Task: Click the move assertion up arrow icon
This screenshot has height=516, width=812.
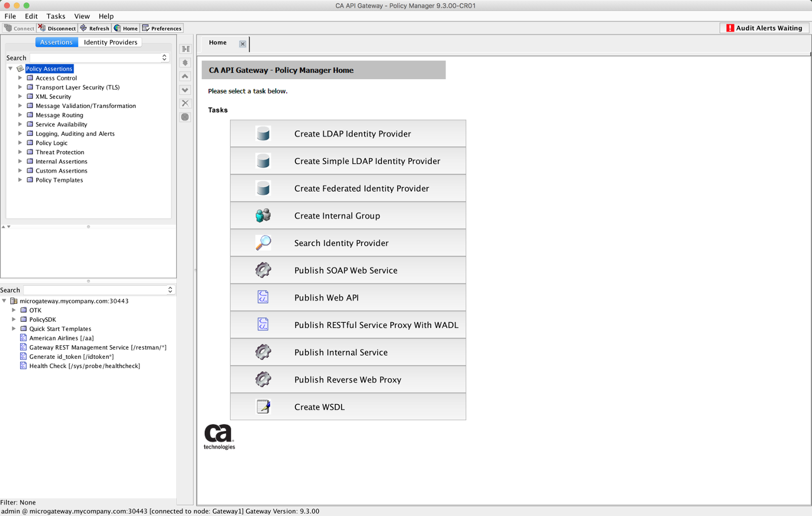Action: [x=185, y=76]
